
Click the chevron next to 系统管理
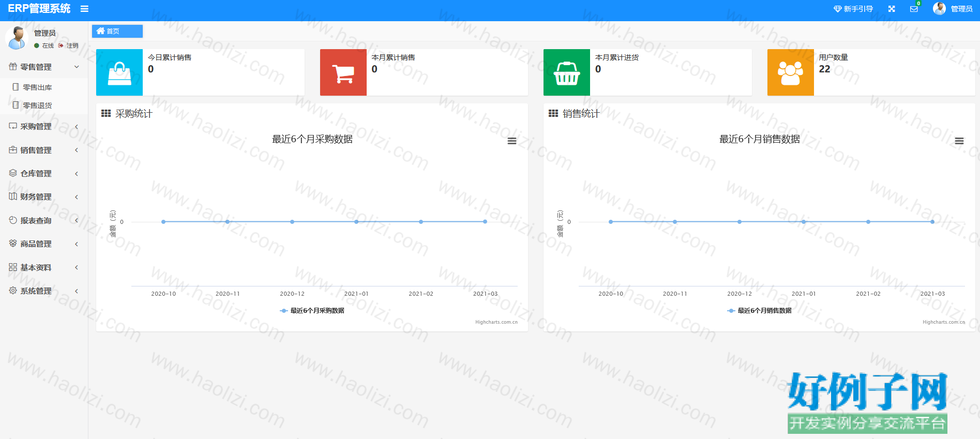tap(77, 291)
